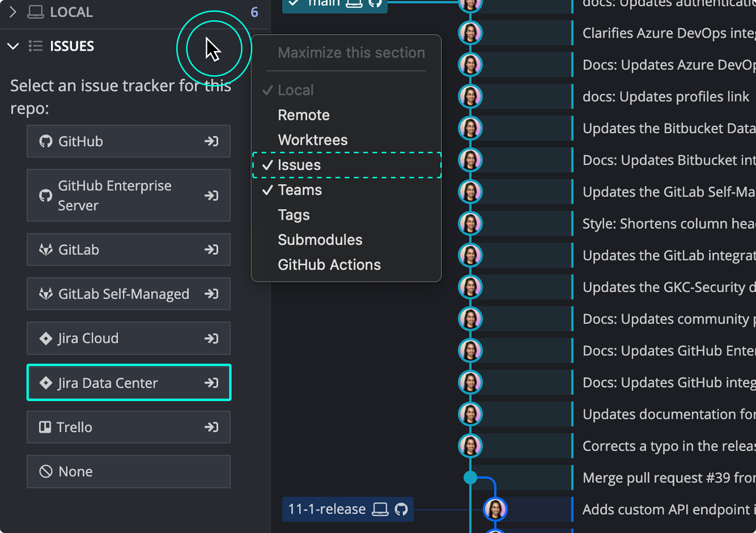Disable Teams in the section menu
The image size is (756, 533).
click(x=300, y=190)
